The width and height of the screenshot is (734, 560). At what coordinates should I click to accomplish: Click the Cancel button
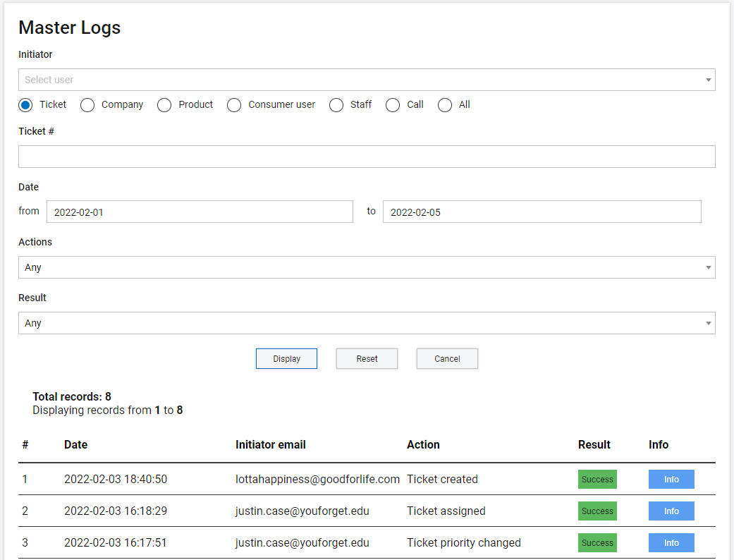(447, 358)
